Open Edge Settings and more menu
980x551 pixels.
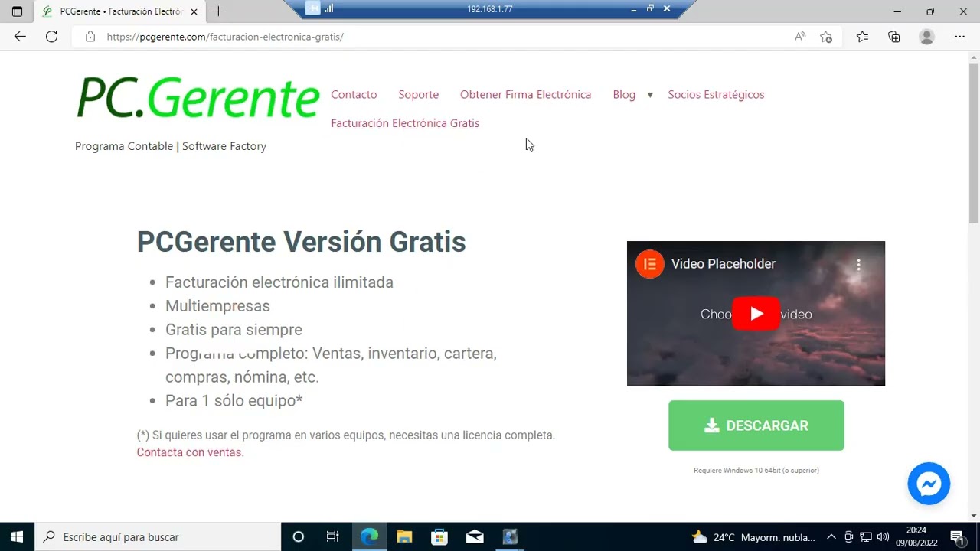point(959,37)
